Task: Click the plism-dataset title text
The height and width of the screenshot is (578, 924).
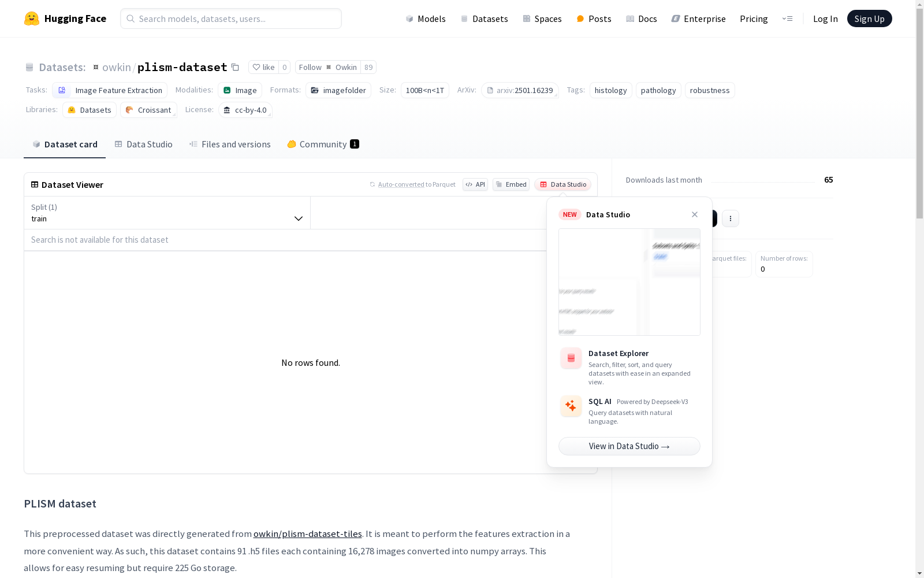Action: point(182,67)
